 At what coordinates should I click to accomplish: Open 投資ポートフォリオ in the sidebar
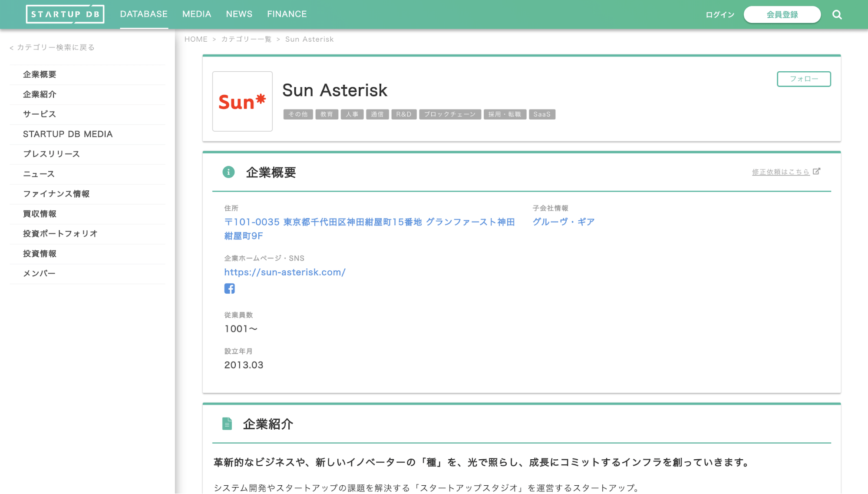coord(60,233)
